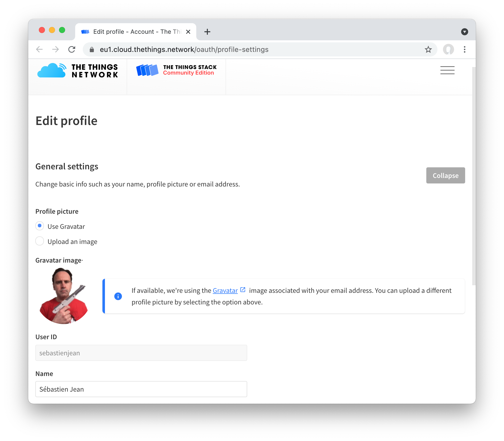The image size is (504, 441).
Task: Click the User ID input field
Action: click(x=141, y=353)
